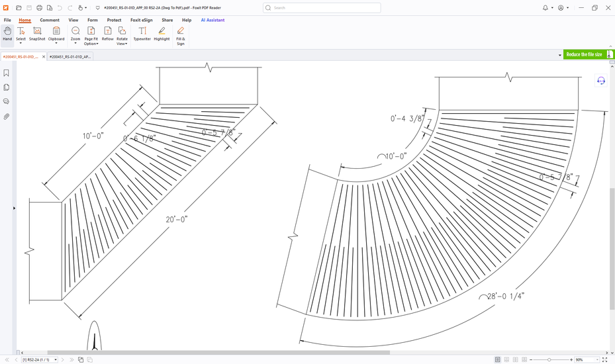Image resolution: width=615 pixels, height=364 pixels.
Task: Open Page Fit Option
Action: pyautogui.click(x=91, y=36)
